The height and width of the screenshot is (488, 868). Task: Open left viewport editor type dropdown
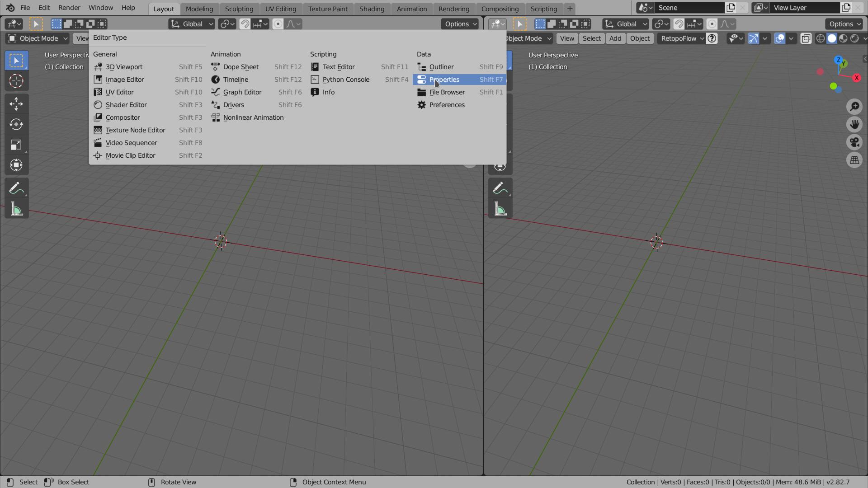tap(14, 24)
